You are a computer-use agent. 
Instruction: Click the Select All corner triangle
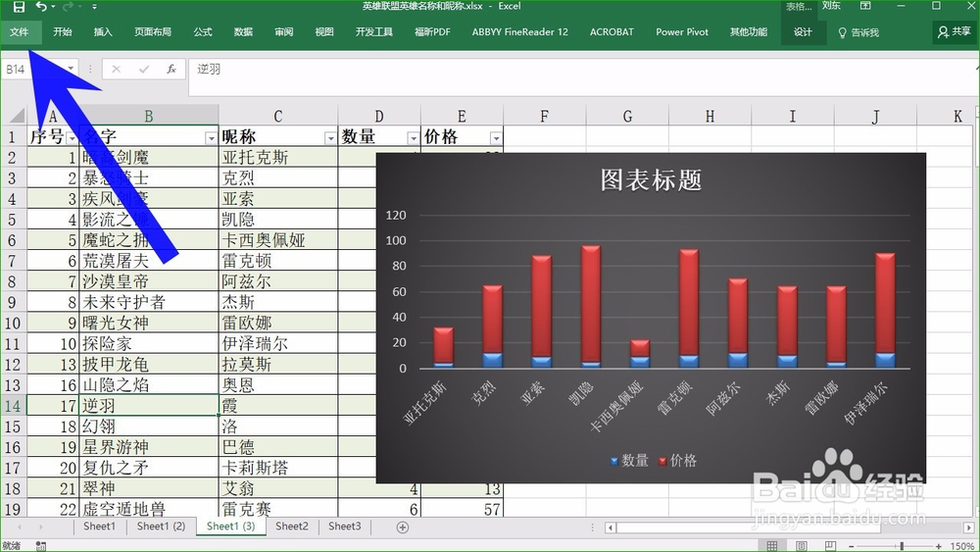pos(15,116)
